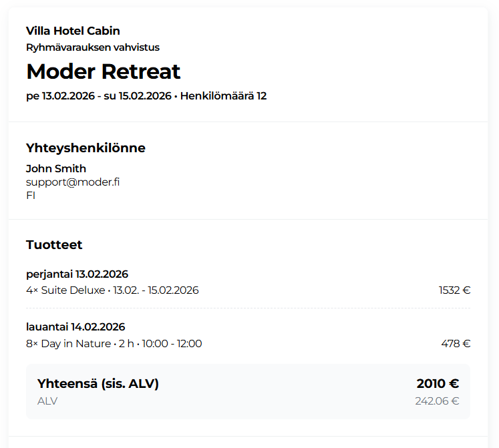Image resolution: width=499 pixels, height=448 pixels.
Task: Click the Henkilömäärä 12 text
Action: [x=224, y=95]
